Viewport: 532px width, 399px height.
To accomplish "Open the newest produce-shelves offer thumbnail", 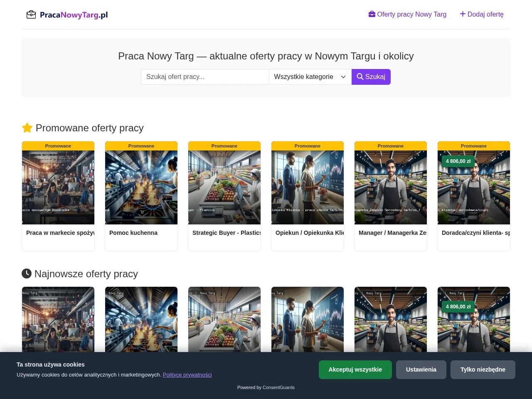I will click(224, 320).
